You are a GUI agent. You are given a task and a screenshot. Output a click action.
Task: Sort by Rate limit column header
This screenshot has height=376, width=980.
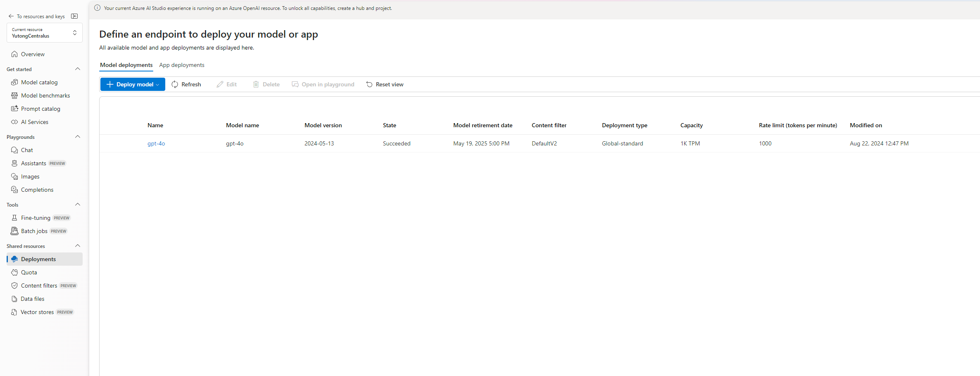coord(798,125)
